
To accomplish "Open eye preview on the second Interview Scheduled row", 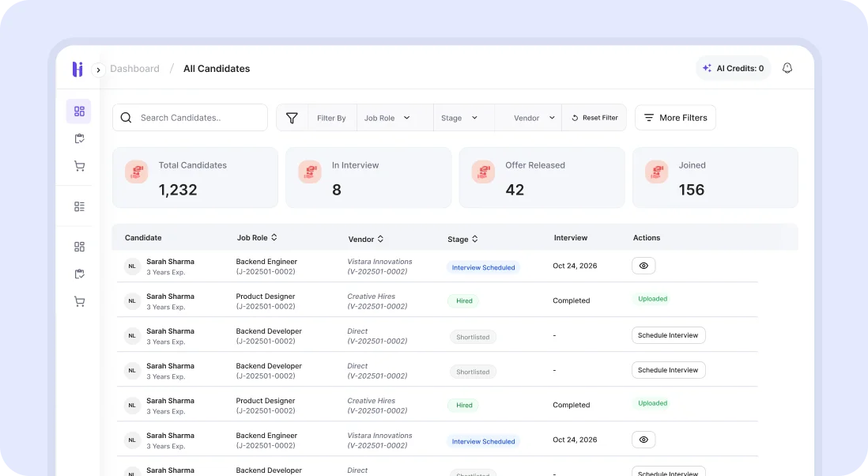I will click(643, 439).
